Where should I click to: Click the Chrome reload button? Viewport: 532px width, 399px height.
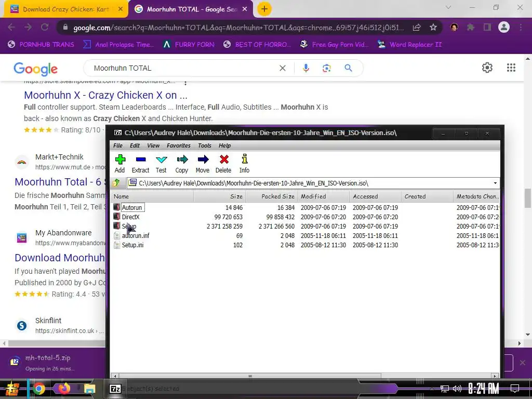[45, 27]
